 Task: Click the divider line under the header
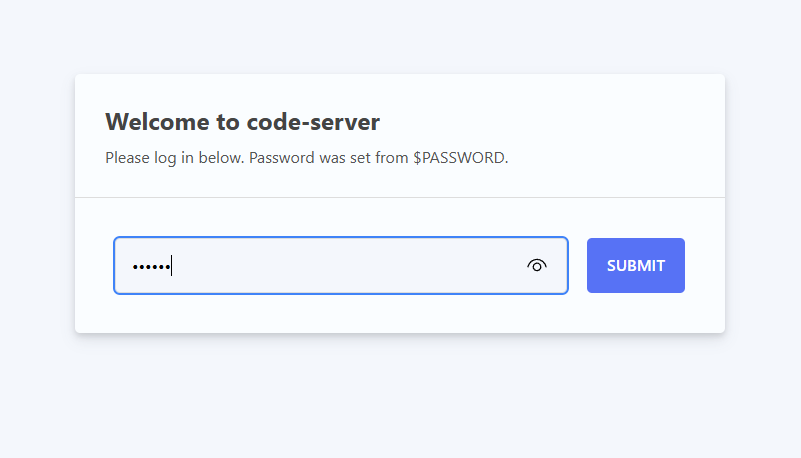pyautogui.click(x=400, y=198)
